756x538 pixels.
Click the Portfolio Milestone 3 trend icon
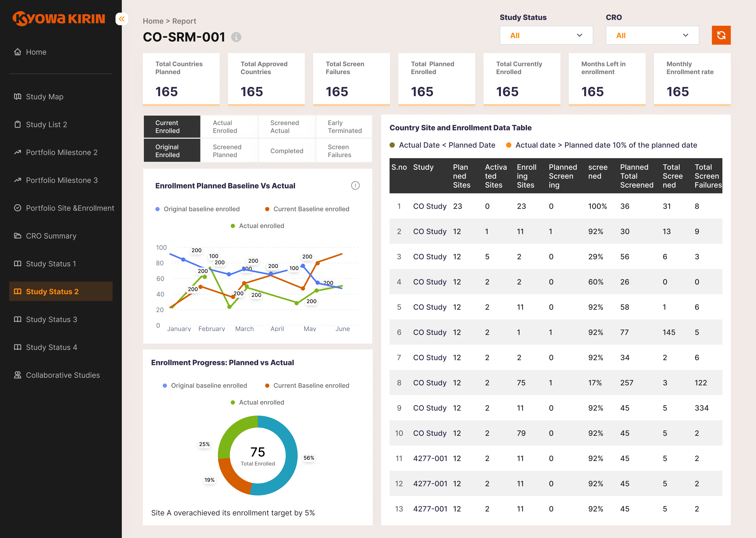point(18,180)
